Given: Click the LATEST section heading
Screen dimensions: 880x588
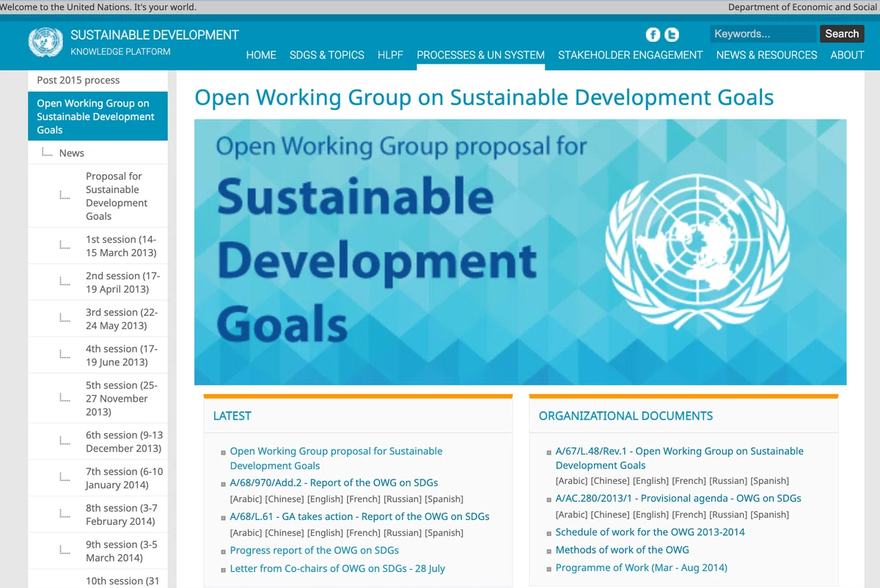Looking at the screenshot, I should point(232,416).
